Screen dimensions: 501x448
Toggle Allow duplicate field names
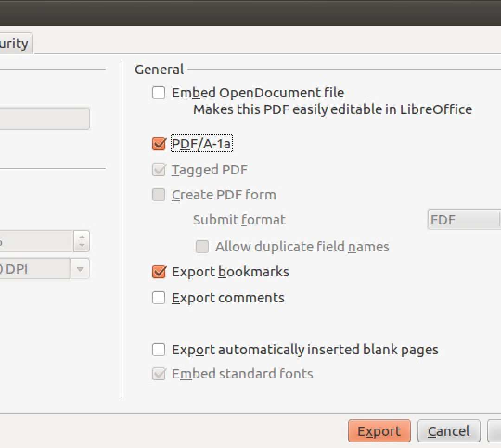point(202,247)
